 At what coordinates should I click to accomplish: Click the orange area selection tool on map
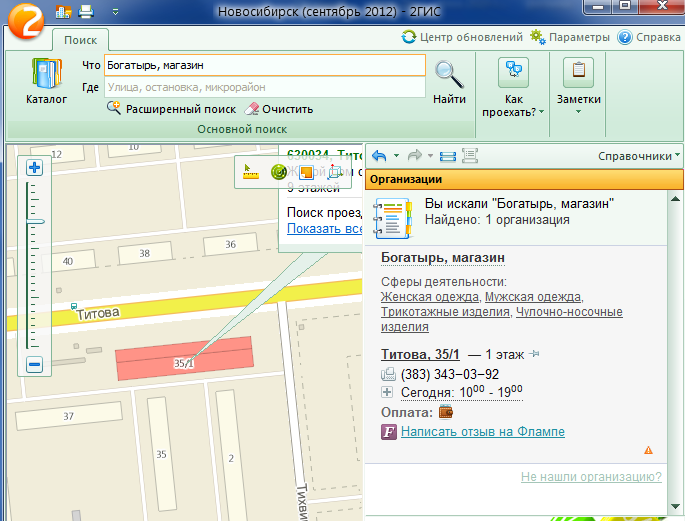click(306, 172)
